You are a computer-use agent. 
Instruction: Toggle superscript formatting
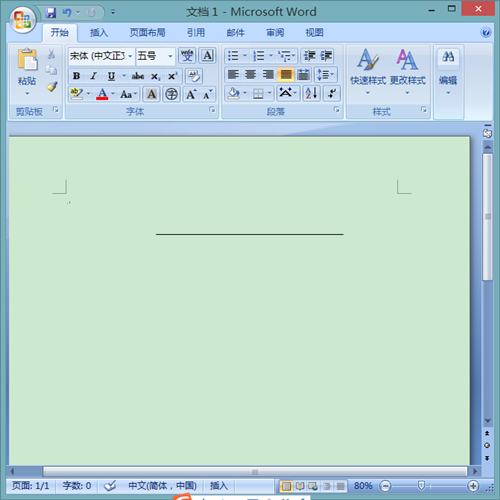pyautogui.click(x=172, y=76)
